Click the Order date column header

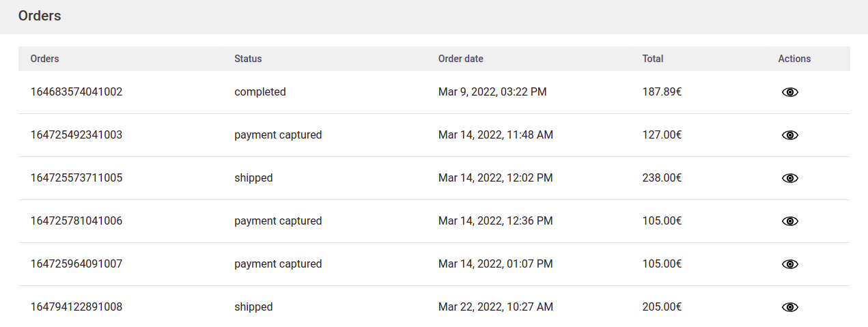[x=460, y=59]
